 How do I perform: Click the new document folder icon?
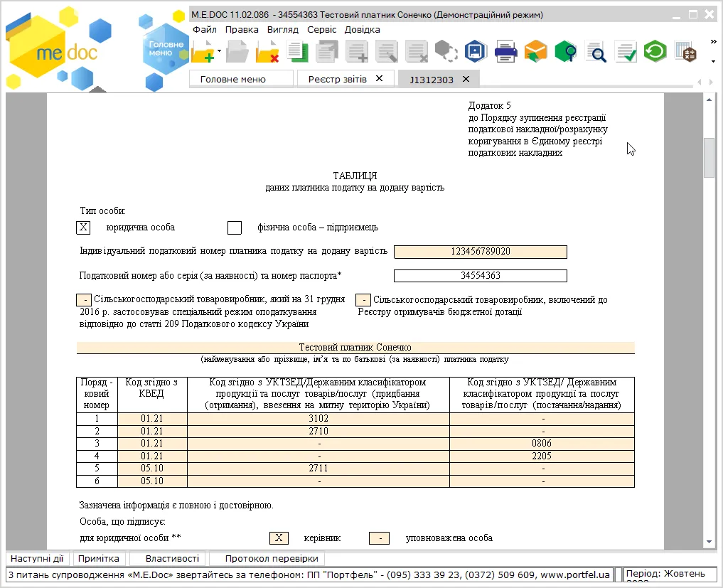(203, 51)
